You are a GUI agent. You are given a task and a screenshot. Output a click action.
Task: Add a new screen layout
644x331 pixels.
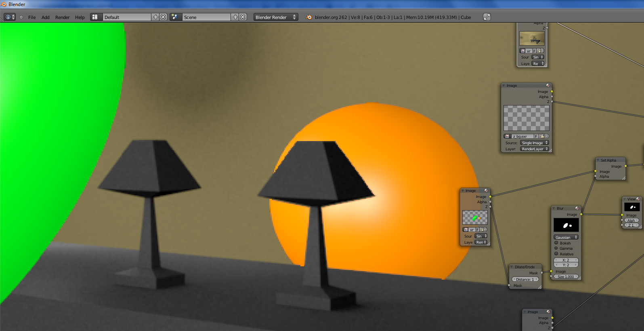(x=156, y=17)
